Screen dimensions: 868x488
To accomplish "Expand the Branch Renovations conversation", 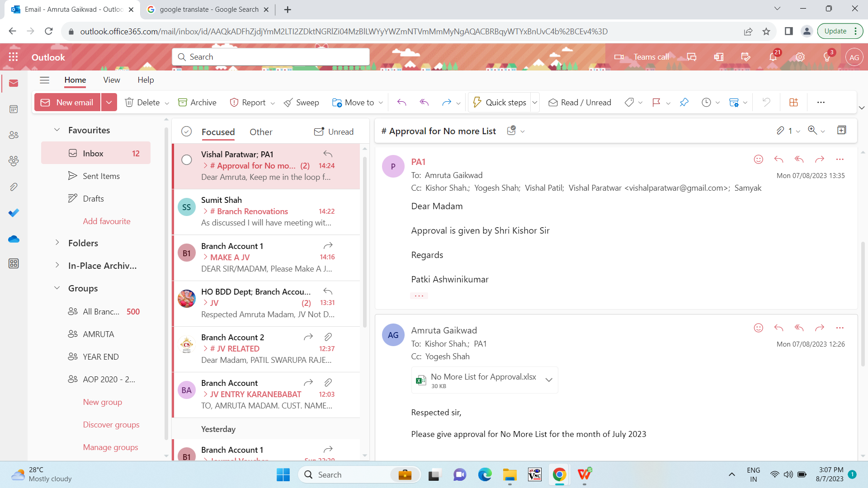I will click(205, 211).
